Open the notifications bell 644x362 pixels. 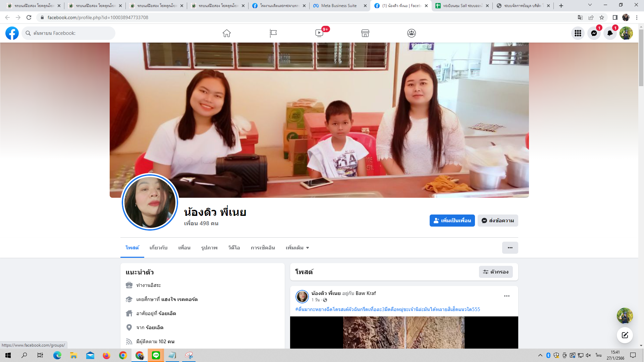pos(610,33)
